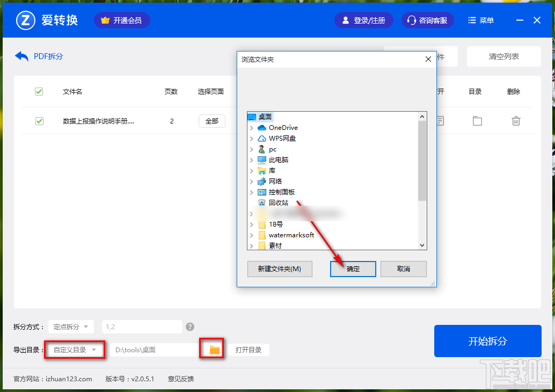Expand the OneDrive tree node

pyautogui.click(x=251, y=127)
